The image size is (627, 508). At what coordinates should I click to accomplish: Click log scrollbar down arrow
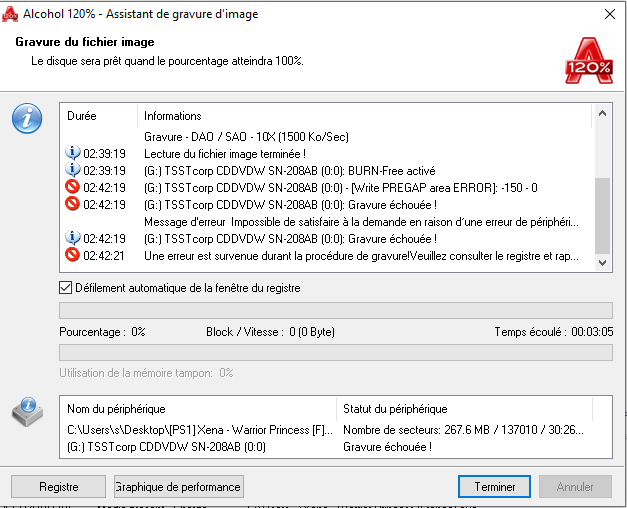[x=602, y=263]
